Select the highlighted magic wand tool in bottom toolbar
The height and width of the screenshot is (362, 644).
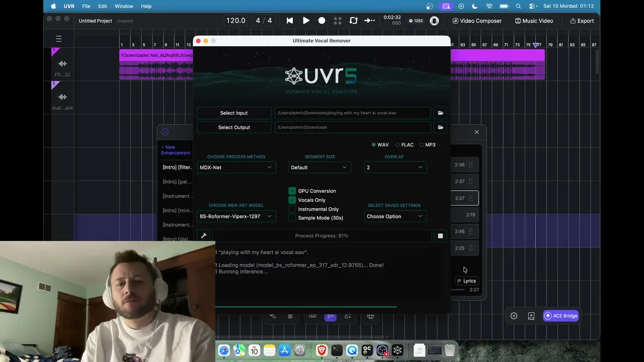tap(330, 316)
